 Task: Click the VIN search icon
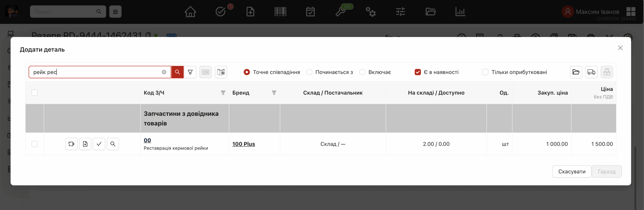pyautogui.click(x=206, y=72)
